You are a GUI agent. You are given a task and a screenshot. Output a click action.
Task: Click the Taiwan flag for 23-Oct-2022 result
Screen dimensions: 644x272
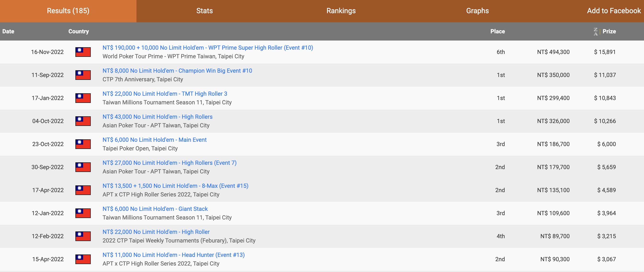pyautogui.click(x=83, y=144)
